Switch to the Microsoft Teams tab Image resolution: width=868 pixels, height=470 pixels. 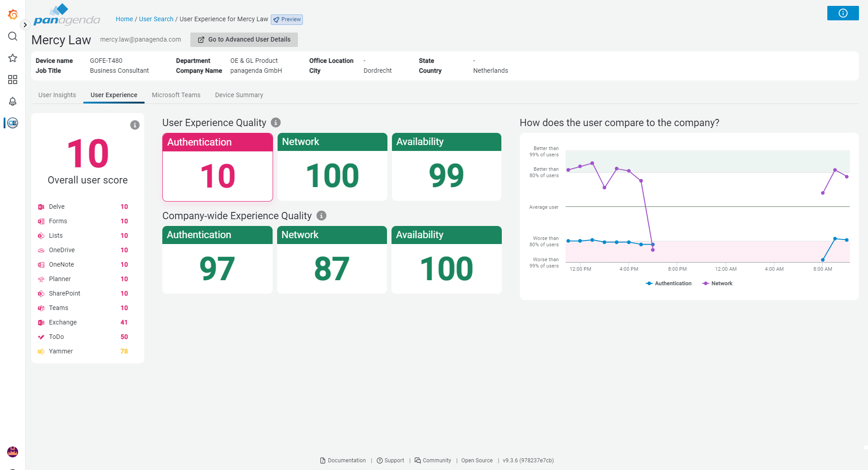click(176, 95)
